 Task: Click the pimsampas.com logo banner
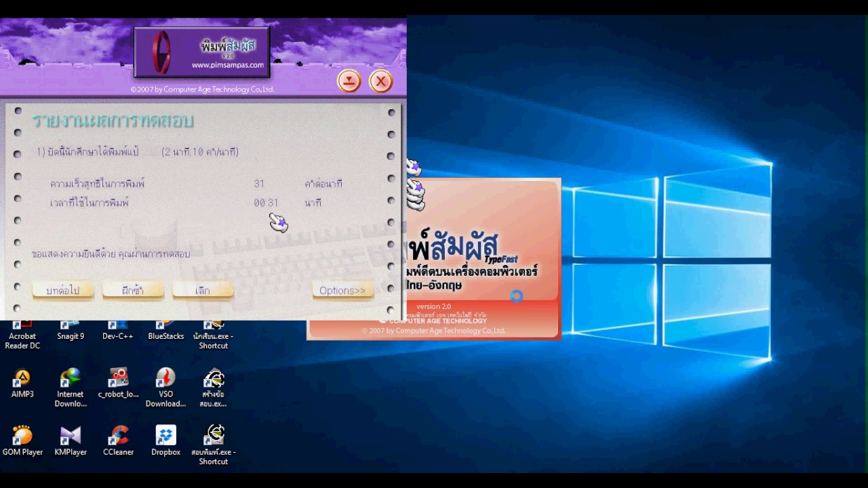(202, 52)
